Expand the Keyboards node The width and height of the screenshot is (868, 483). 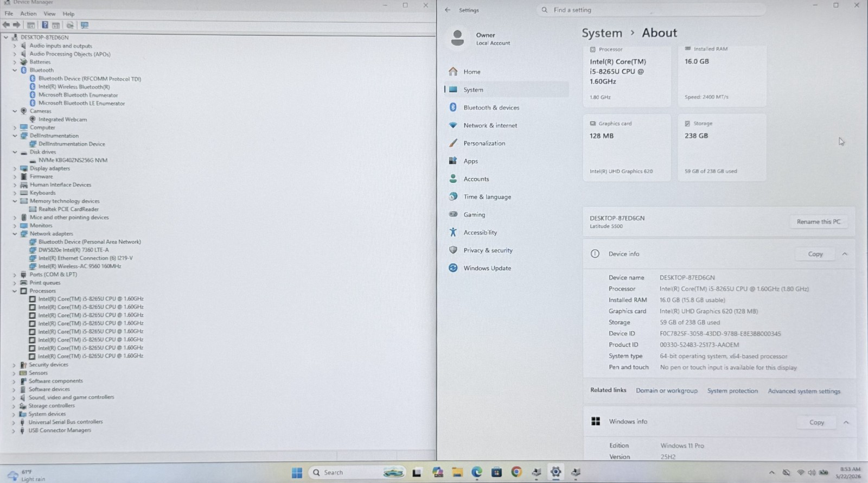[15, 193]
